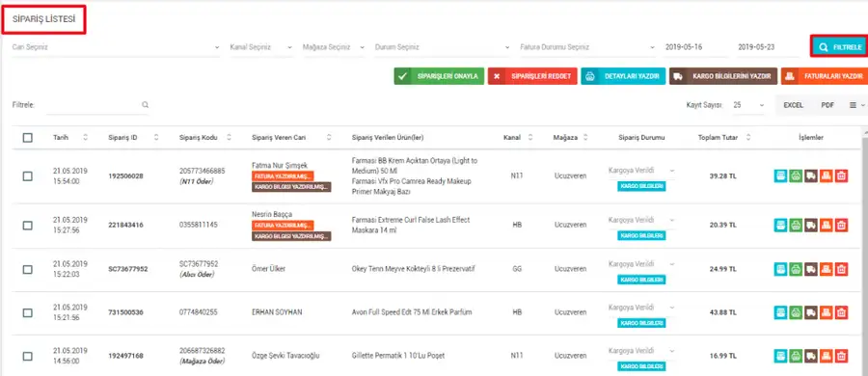Open Kargoya Verildi status dropdown for order 192506028

point(641,171)
